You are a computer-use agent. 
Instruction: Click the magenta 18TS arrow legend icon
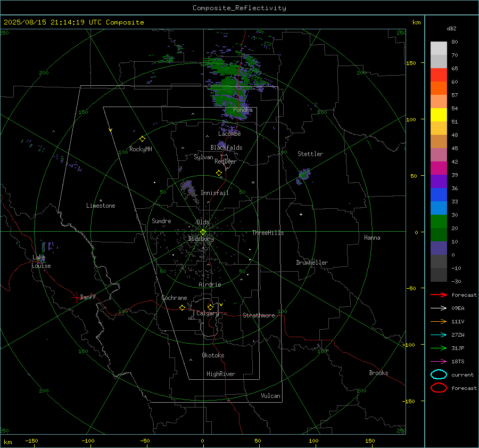439,362
